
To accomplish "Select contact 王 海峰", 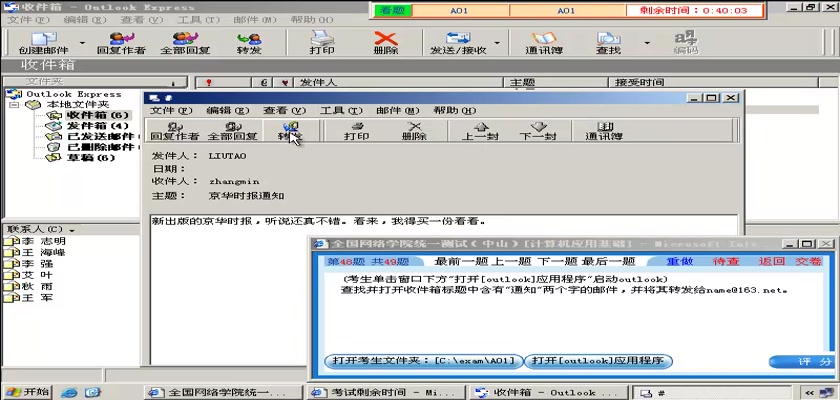I will pos(43,252).
